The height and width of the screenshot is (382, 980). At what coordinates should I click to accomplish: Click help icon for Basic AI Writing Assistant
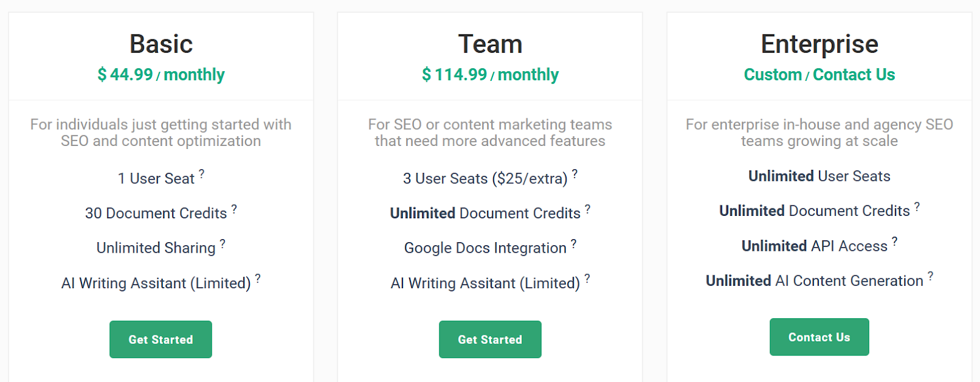pos(258,278)
